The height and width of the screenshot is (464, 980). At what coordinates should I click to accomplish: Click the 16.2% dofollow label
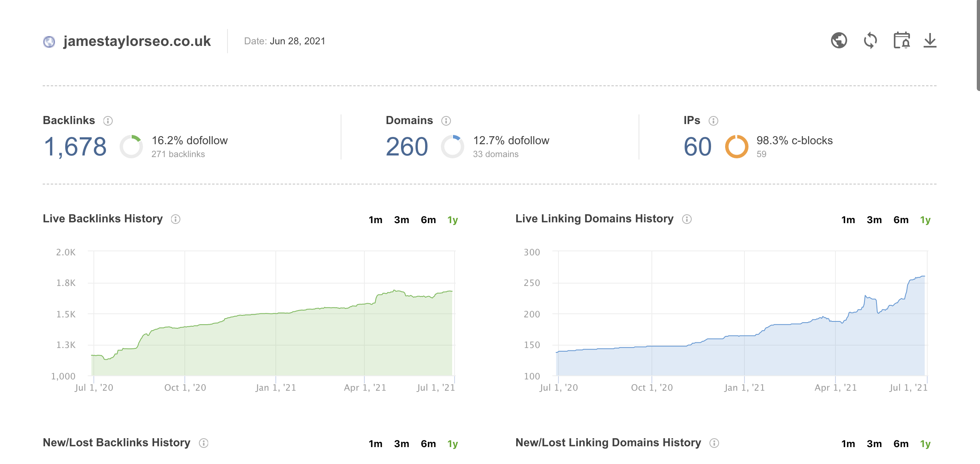coord(190,140)
